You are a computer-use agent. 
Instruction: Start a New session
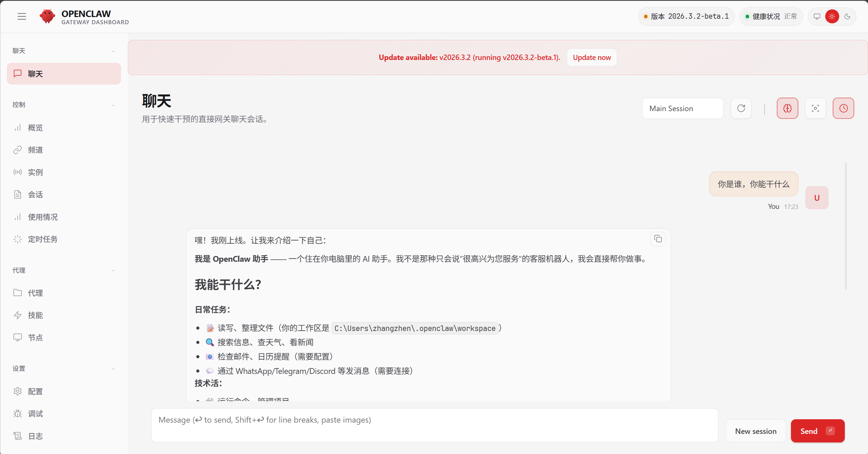point(756,431)
